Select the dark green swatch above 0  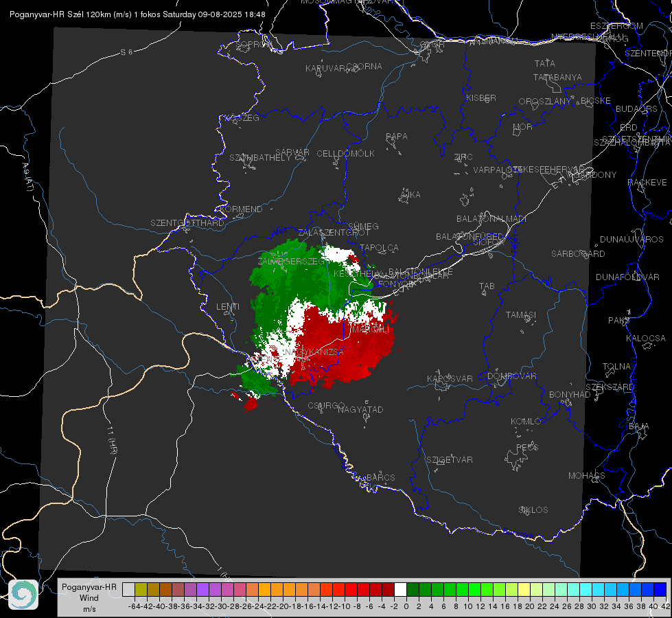pyautogui.click(x=413, y=589)
